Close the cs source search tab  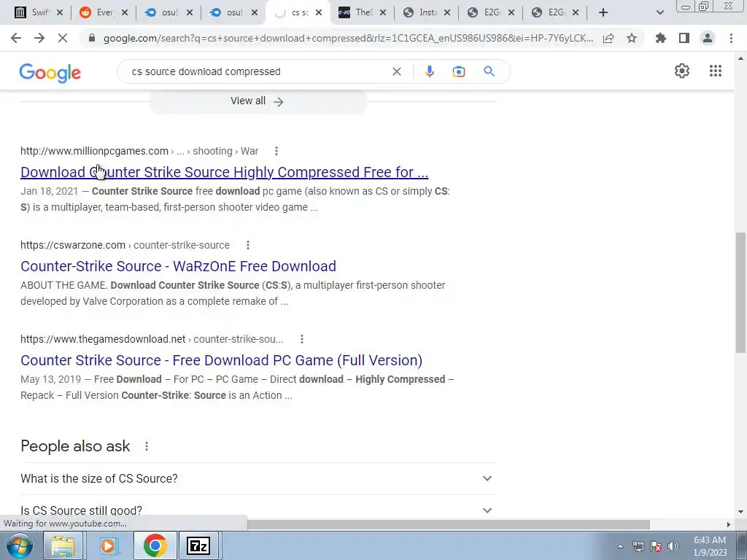tap(319, 12)
